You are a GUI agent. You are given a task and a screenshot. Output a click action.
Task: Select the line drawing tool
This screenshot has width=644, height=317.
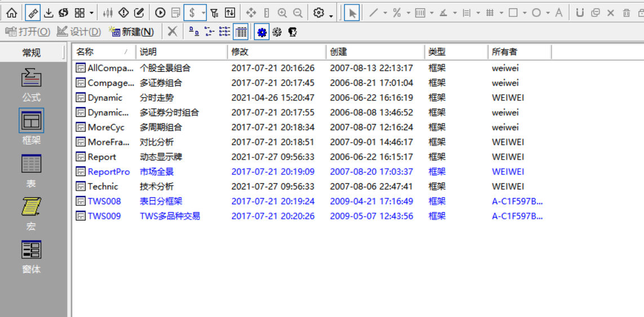click(x=374, y=13)
